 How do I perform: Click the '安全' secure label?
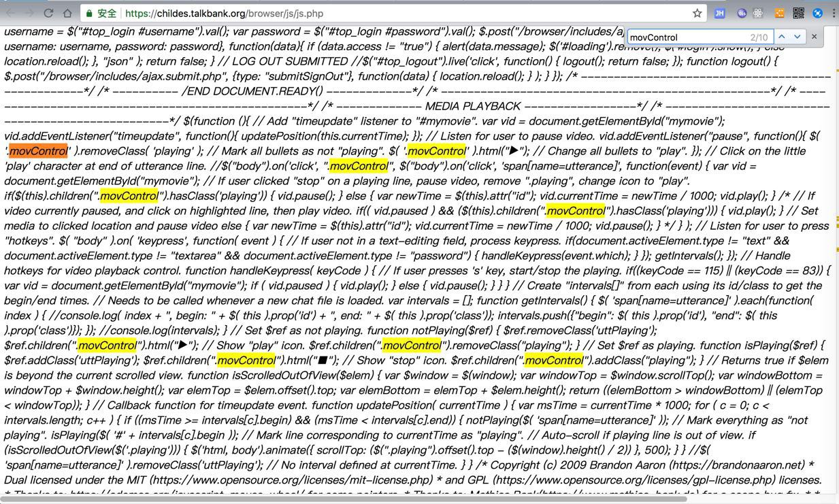tap(107, 13)
